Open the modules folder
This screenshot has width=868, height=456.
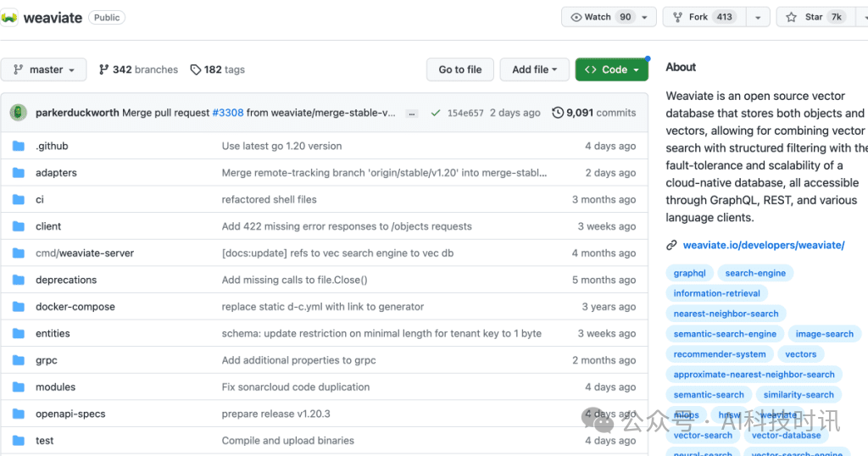[x=55, y=387]
